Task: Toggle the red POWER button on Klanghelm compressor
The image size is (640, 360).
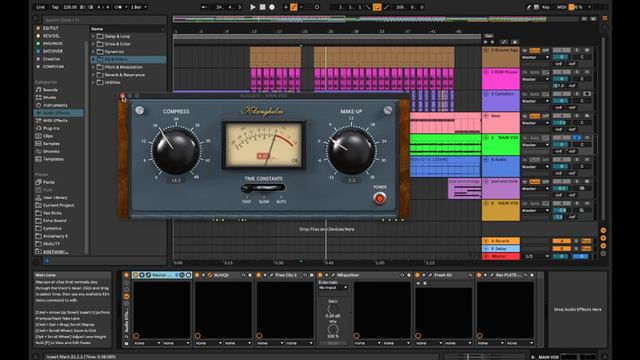Action: tap(380, 198)
